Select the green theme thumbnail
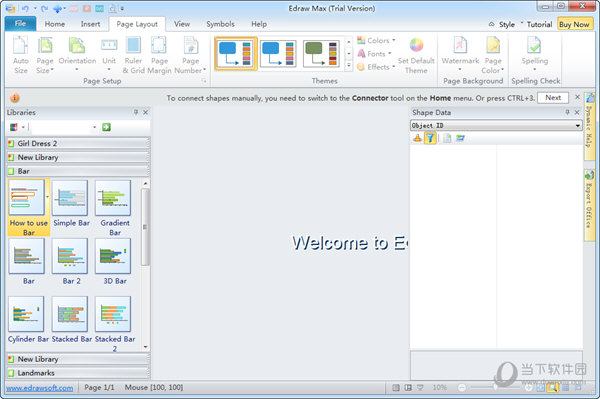The width and height of the screenshot is (600, 399). [x=321, y=54]
